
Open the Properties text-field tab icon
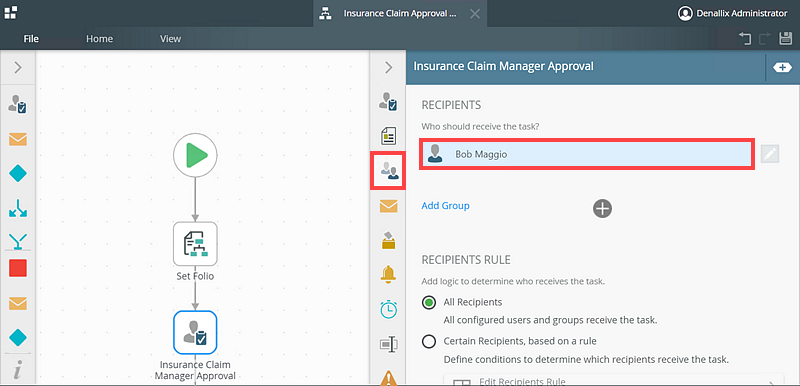pos(388,345)
